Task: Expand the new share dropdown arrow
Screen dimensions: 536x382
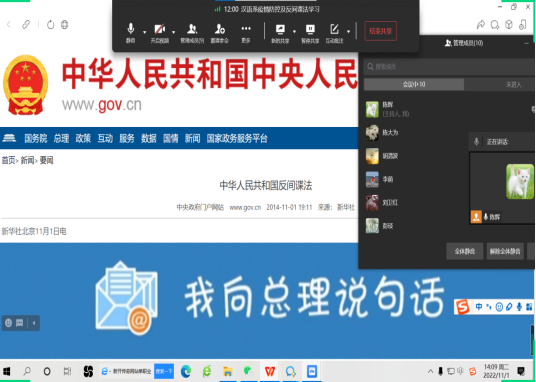Action: point(294,32)
